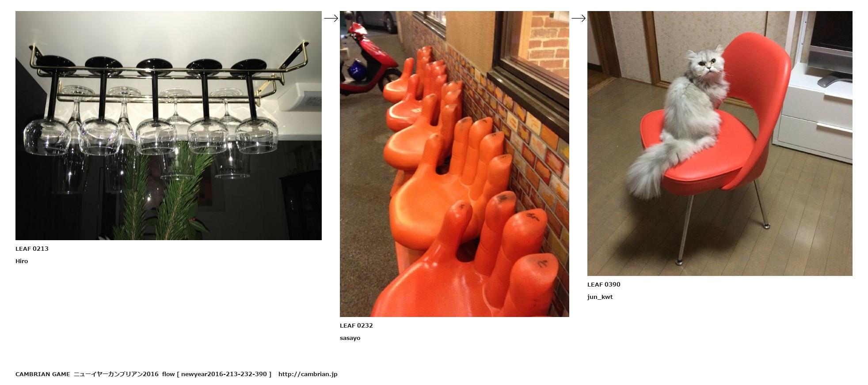The height and width of the screenshot is (385, 868).
Task: Open the hanging wine glasses photo
Action: pos(168,125)
